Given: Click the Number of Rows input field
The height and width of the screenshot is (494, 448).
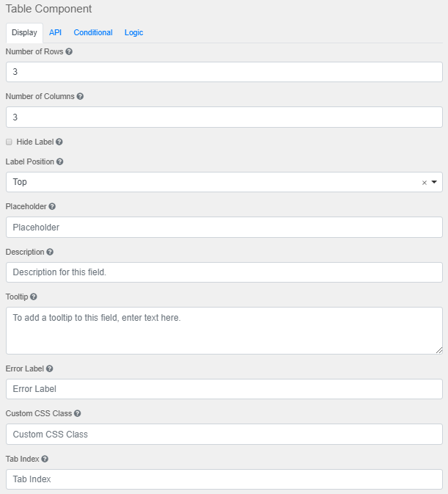Looking at the screenshot, I should click(x=224, y=72).
